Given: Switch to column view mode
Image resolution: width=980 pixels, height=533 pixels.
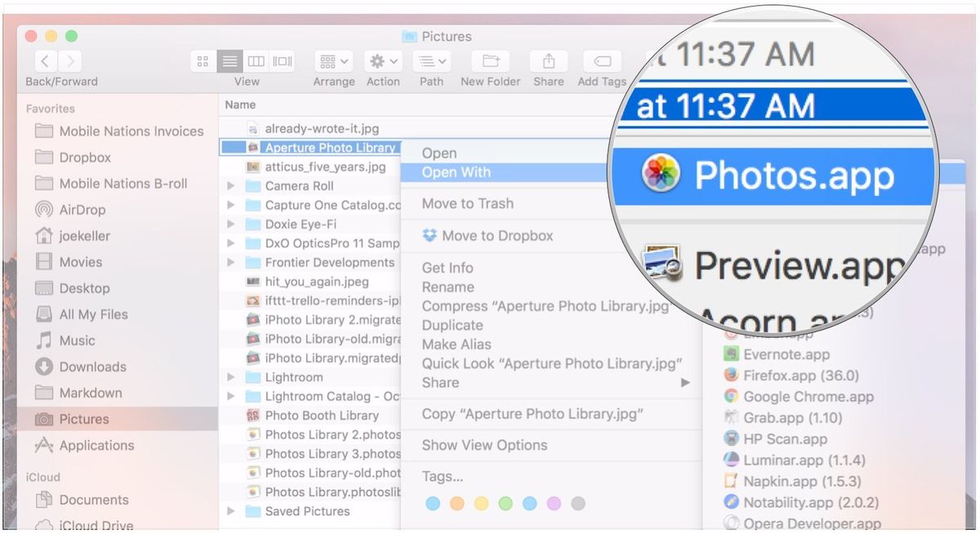Looking at the screenshot, I should click(x=256, y=60).
